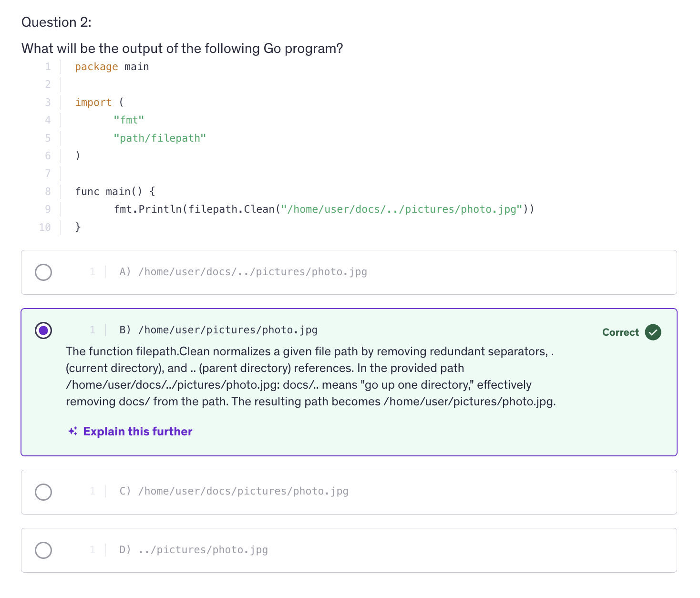Click the Question 2 heading

(x=56, y=22)
